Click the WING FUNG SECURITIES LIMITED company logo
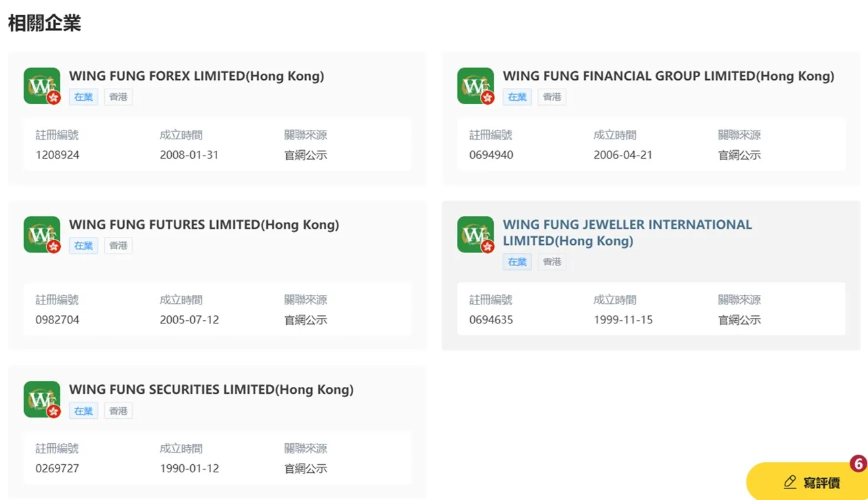Viewport: 868px width, 500px height. coord(42,400)
